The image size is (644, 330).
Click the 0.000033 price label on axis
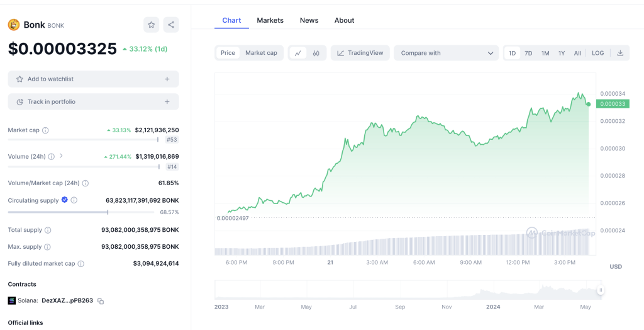tap(613, 104)
